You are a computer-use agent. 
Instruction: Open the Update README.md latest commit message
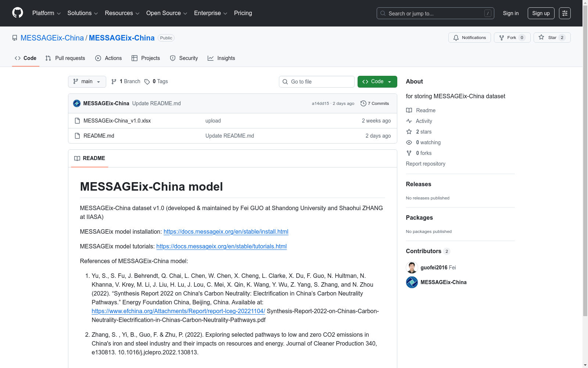[157, 103]
